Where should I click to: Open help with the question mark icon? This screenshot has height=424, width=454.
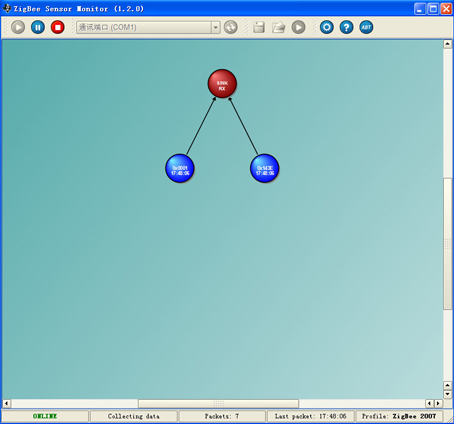point(346,27)
